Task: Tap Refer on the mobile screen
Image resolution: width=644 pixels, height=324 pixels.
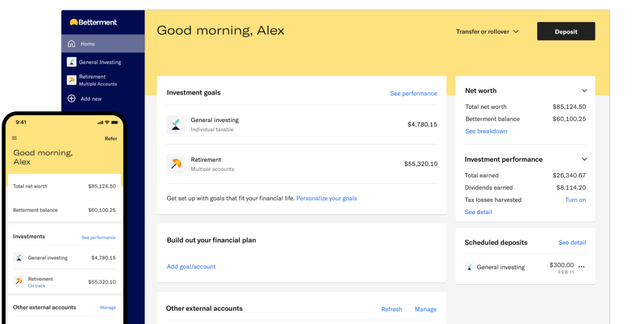Action: (x=111, y=138)
